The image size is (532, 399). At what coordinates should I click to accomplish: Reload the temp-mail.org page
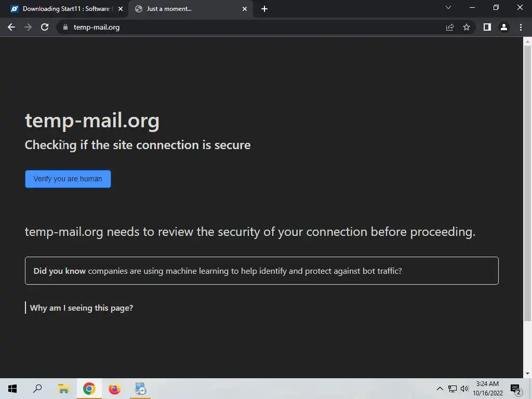point(45,27)
